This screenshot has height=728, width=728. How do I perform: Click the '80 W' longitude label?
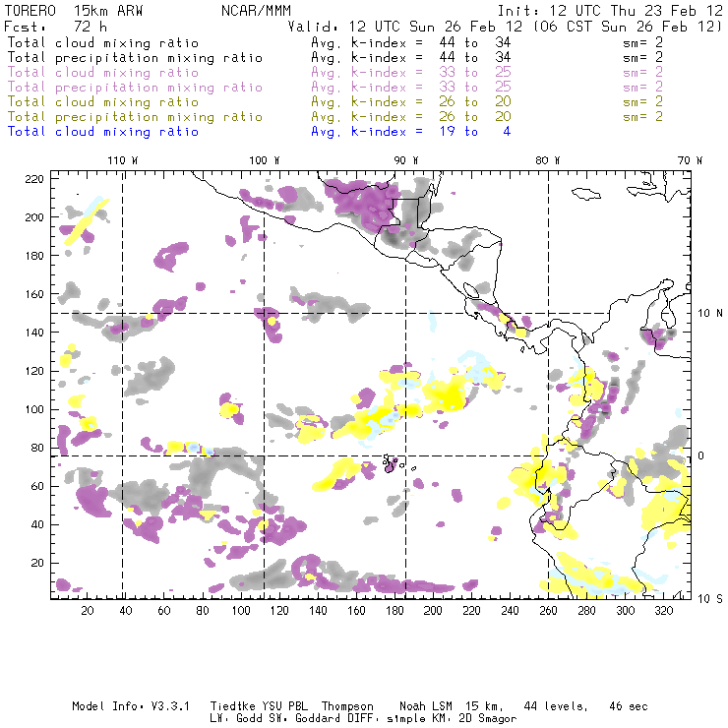point(548,160)
